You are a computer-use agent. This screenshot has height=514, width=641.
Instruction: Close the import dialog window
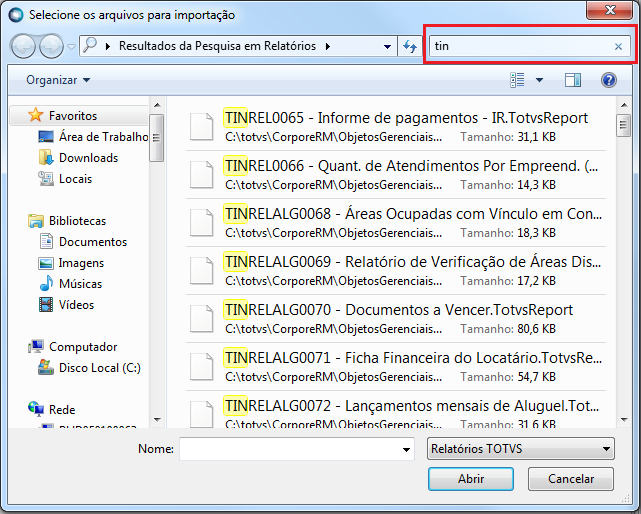pos(610,10)
